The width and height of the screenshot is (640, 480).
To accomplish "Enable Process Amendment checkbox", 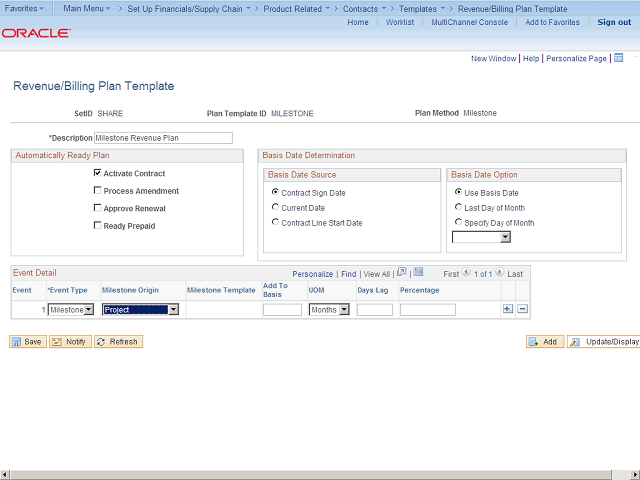I will click(97, 191).
